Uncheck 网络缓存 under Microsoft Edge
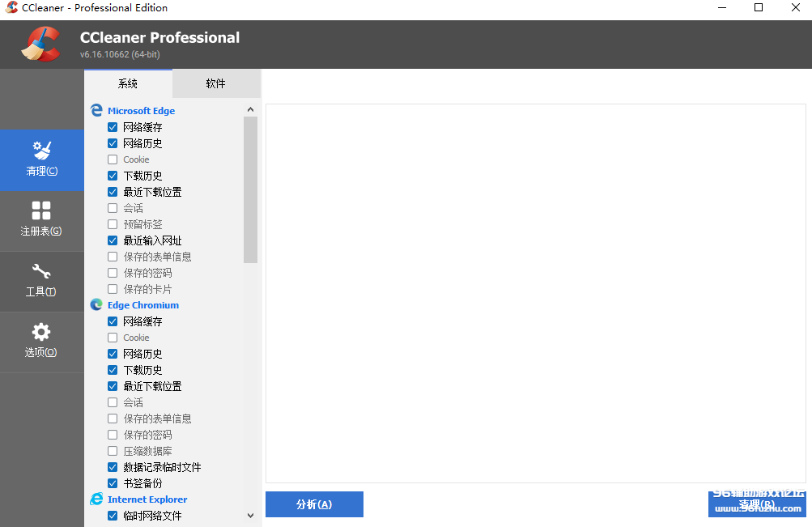 [x=113, y=127]
